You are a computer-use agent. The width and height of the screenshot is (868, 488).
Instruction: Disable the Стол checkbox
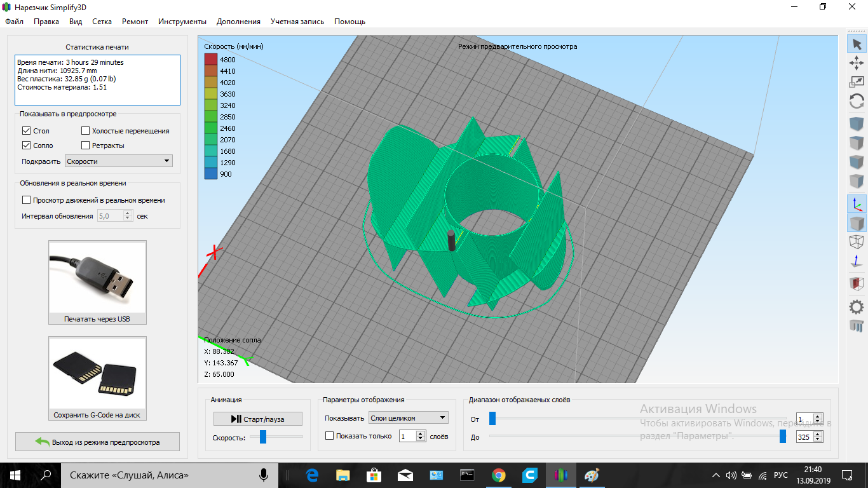(x=27, y=131)
